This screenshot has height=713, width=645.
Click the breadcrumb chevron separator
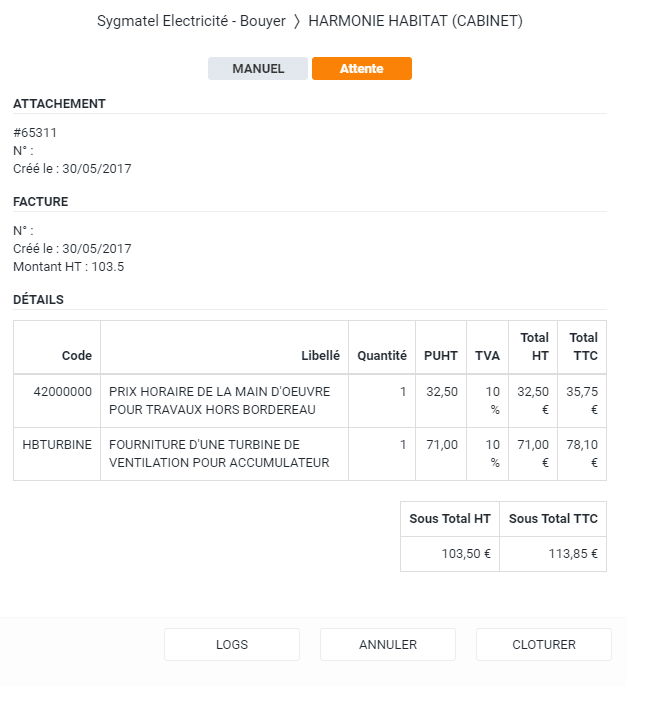coord(297,21)
